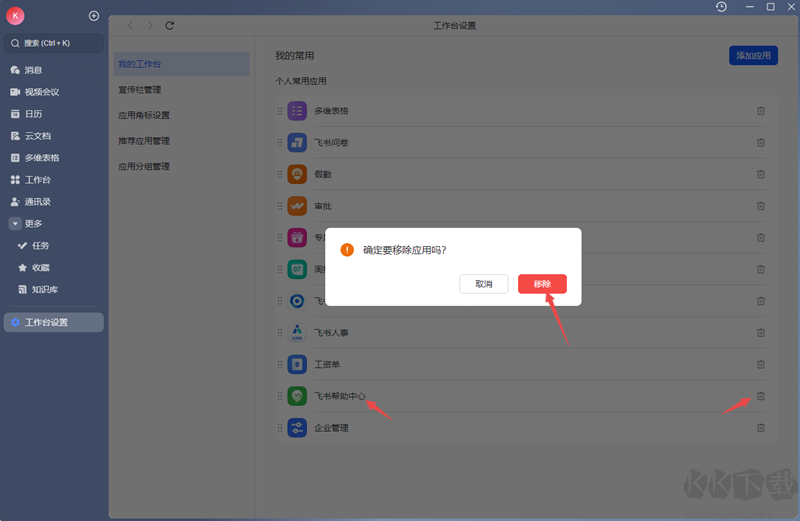Delete 企业管理 with its trash icon
Screen dimensions: 800x521
(761, 428)
